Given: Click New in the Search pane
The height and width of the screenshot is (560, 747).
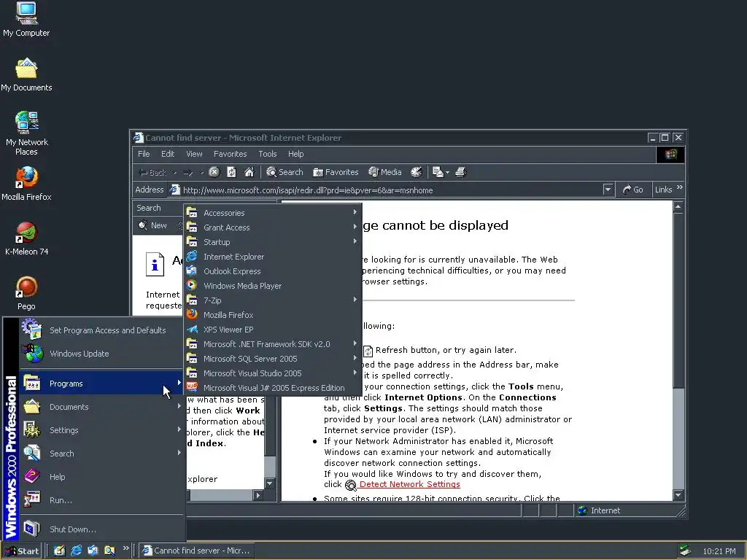Looking at the screenshot, I should click(153, 225).
